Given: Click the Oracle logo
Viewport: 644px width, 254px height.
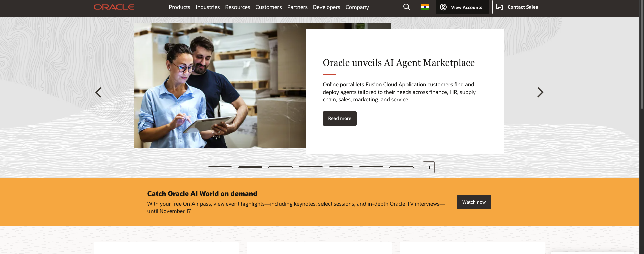Looking at the screenshot, I should [x=114, y=7].
